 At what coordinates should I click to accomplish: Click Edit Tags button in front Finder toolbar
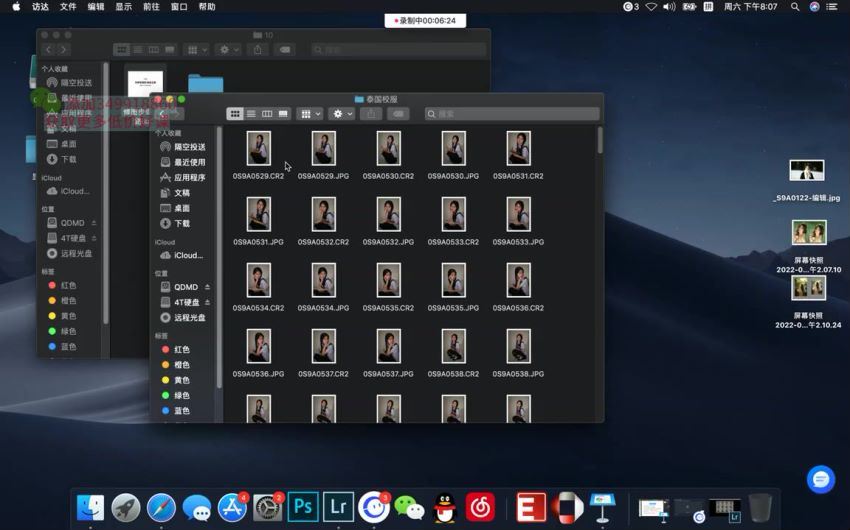(x=398, y=114)
